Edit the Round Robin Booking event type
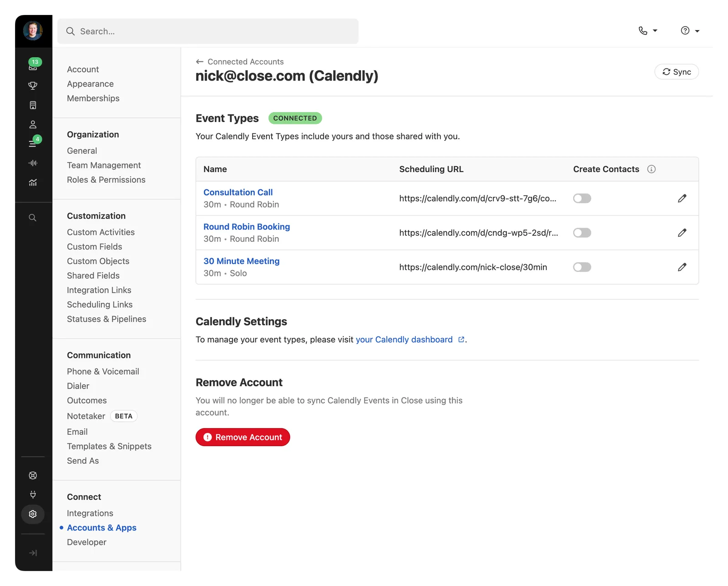The height and width of the screenshot is (586, 728). click(682, 233)
